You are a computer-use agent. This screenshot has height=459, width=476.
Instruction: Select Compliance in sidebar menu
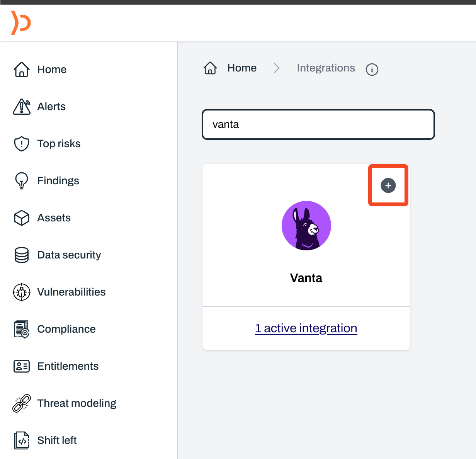[x=66, y=329]
